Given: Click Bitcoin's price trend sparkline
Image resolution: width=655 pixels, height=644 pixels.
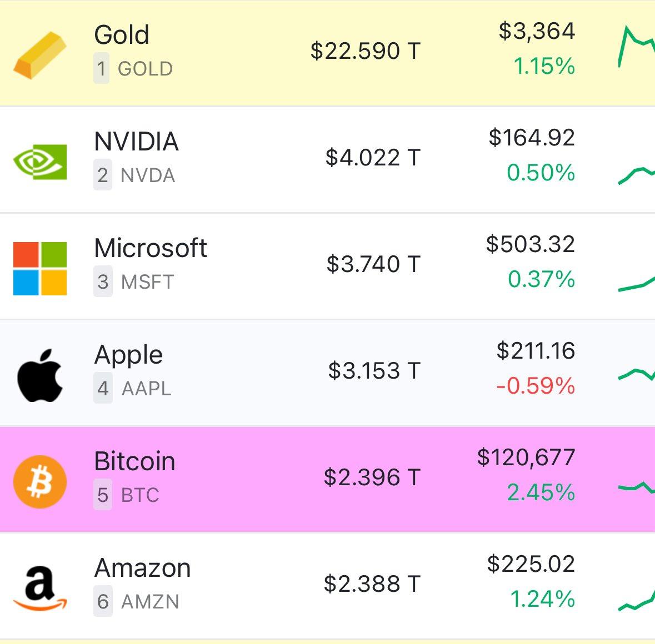Looking at the screenshot, I should (637, 488).
